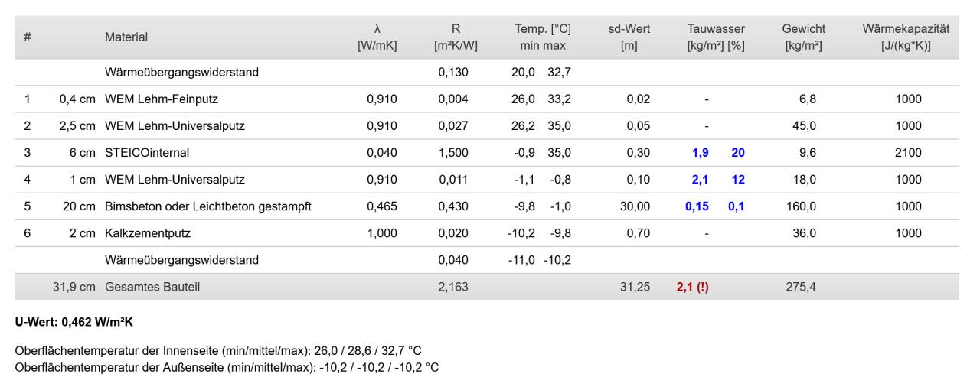
Task: Click the red 2,1 (!) warning value
Action: [692, 287]
